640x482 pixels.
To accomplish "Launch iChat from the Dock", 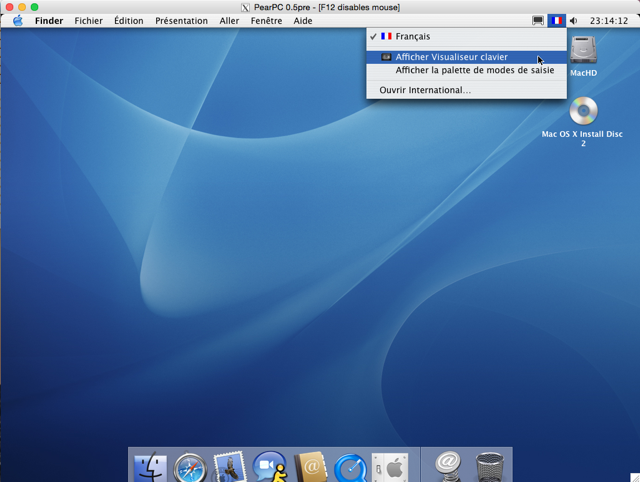I will pos(269,467).
